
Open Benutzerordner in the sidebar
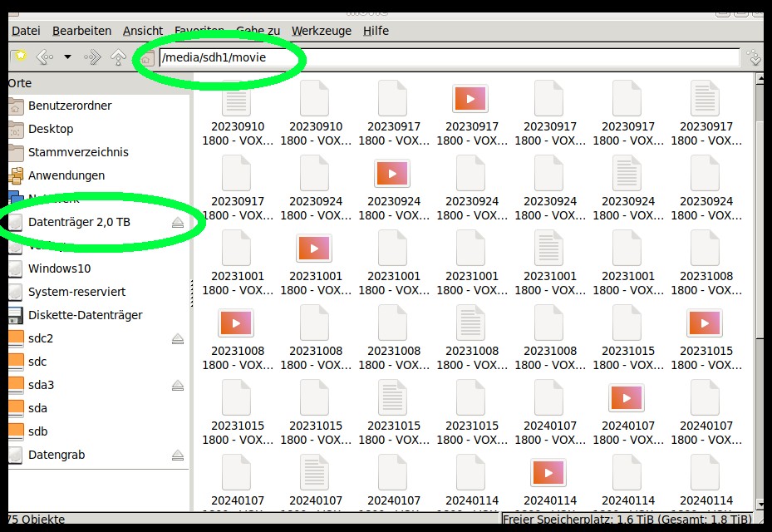coord(98,106)
